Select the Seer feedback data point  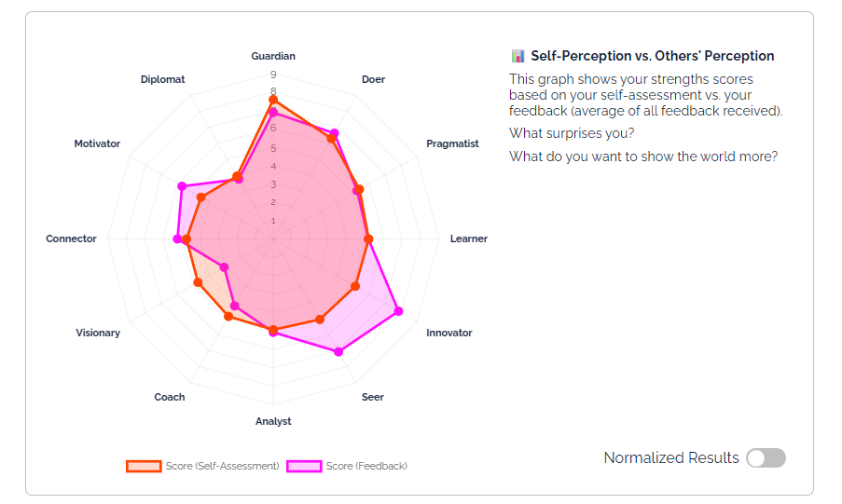coord(338,352)
